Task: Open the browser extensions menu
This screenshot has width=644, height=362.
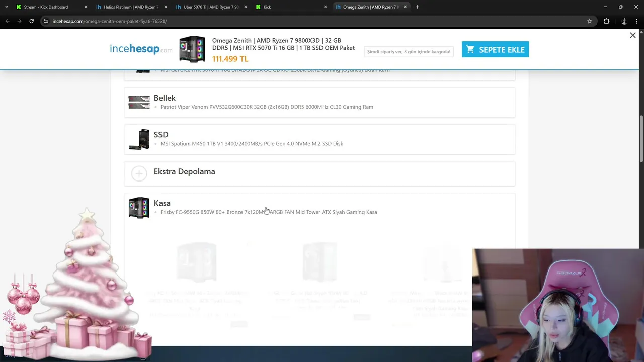Action: pyautogui.click(x=606, y=21)
